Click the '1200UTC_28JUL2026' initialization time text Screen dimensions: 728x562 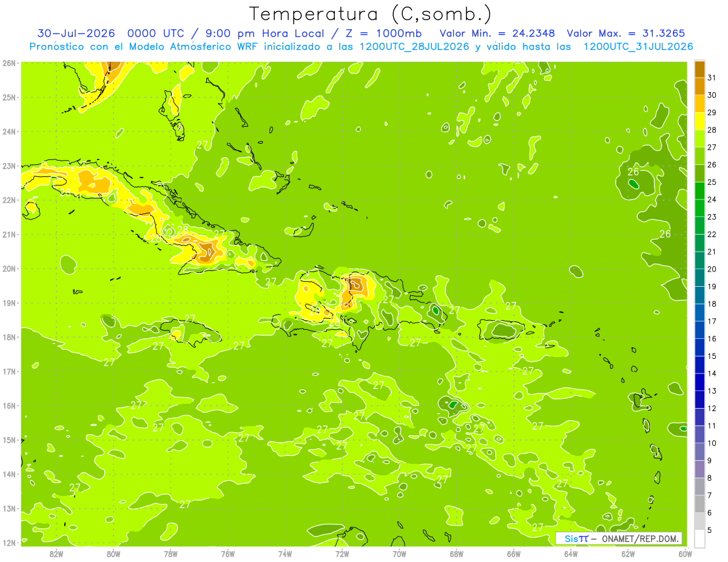[x=414, y=47]
